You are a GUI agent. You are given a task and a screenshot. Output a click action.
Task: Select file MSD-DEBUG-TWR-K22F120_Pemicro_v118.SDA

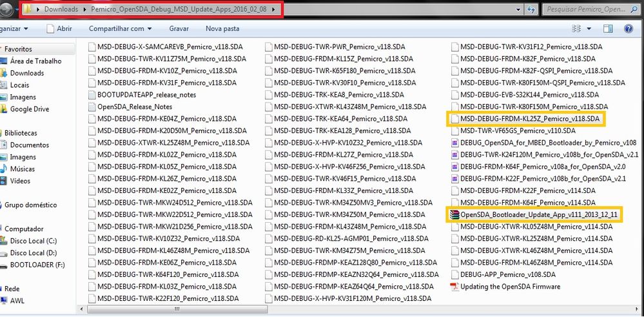click(x=168, y=298)
